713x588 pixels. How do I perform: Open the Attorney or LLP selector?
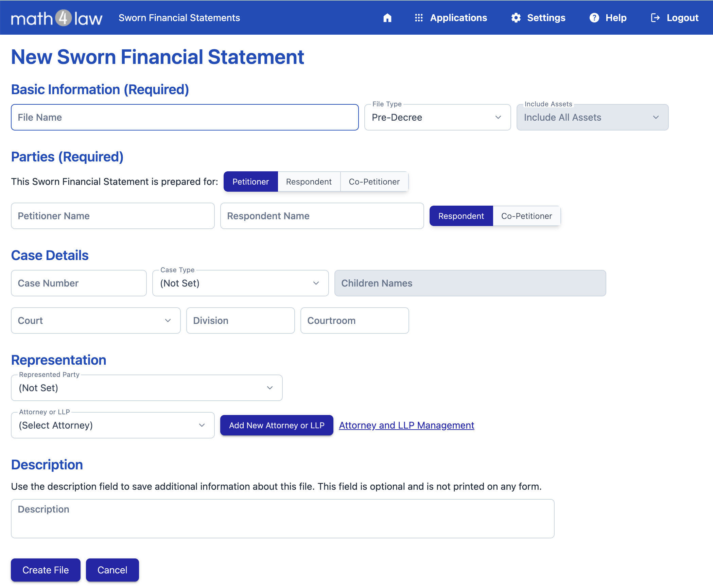[112, 425]
